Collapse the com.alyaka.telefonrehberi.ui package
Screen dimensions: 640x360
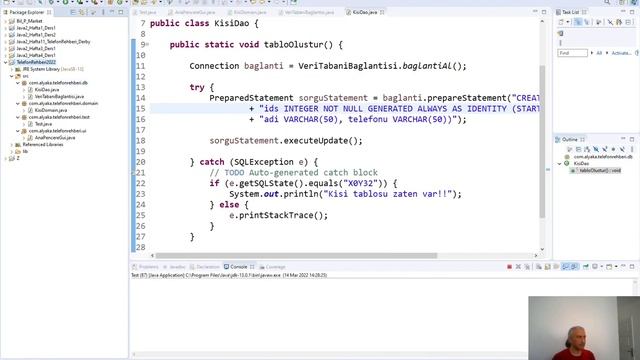click(x=18, y=131)
